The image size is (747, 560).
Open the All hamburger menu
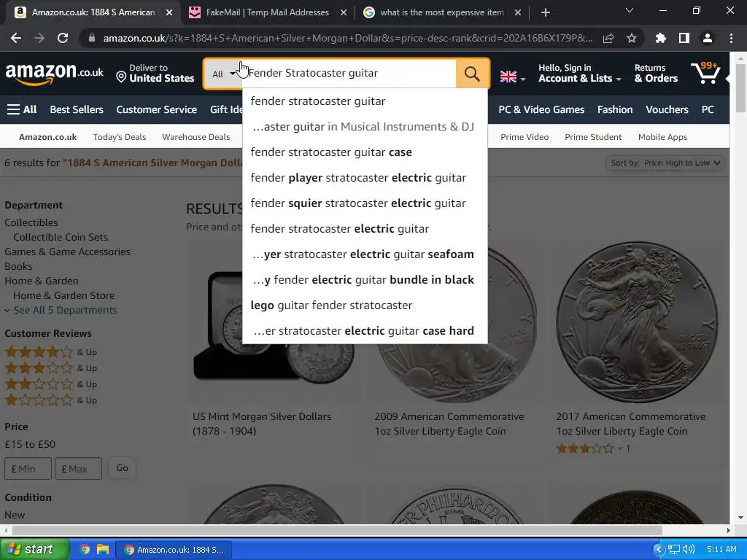point(22,109)
